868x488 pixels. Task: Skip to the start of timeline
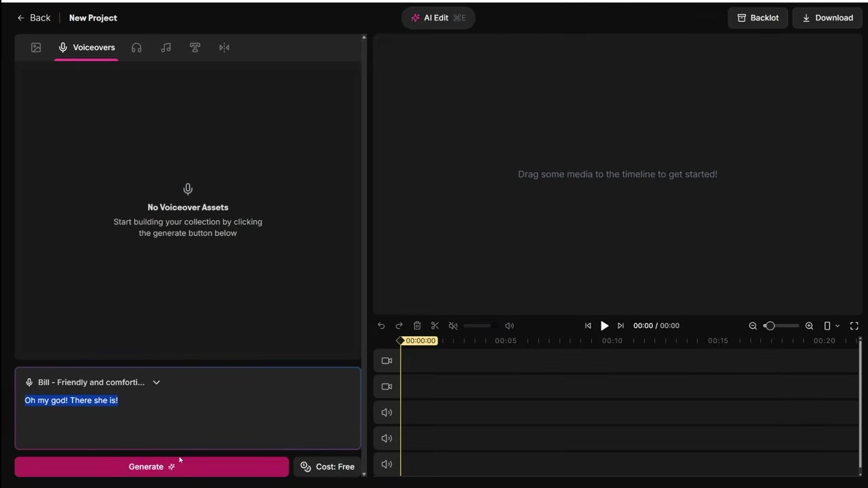click(x=588, y=326)
